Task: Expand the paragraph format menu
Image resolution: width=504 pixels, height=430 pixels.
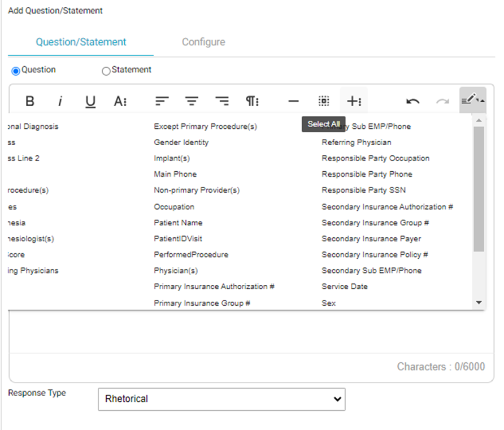Action: [252, 101]
